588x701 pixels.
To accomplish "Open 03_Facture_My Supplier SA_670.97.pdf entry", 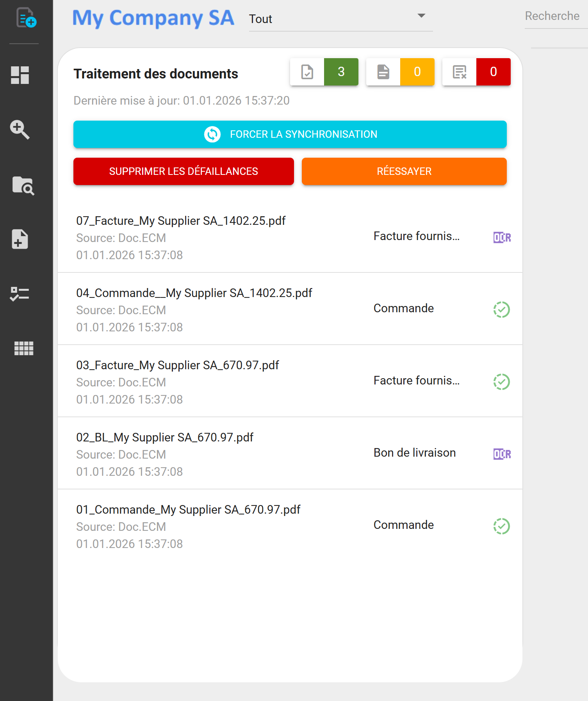I will point(178,365).
